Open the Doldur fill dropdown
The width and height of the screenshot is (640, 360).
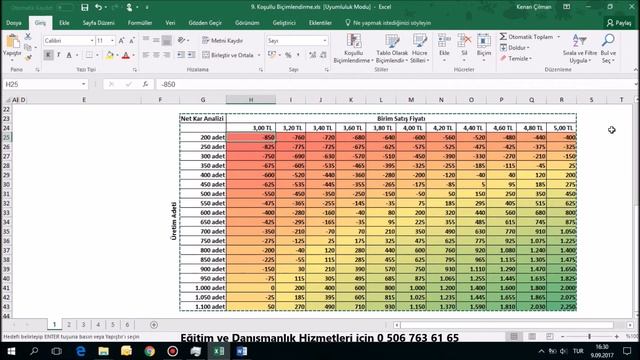point(514,48)
